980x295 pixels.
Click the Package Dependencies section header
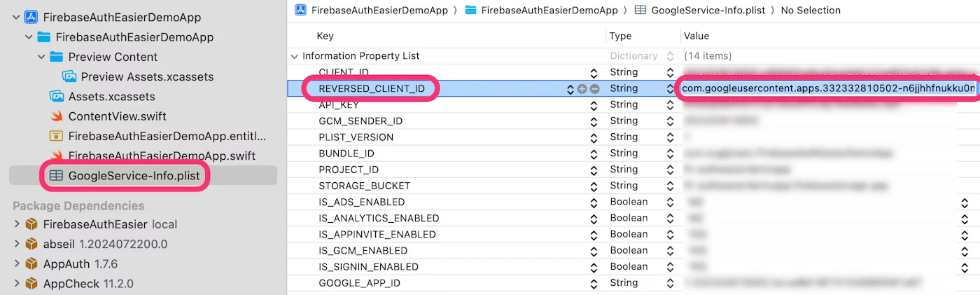78,205
